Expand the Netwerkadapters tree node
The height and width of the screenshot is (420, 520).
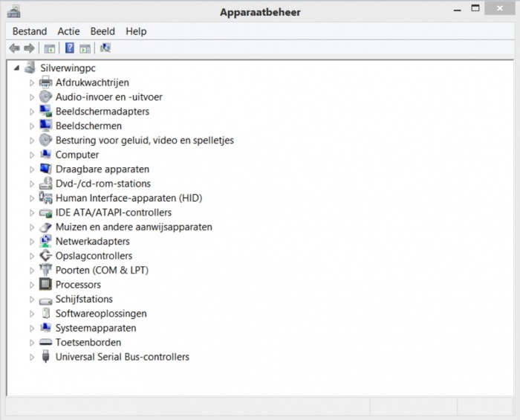[x=32, y=242]
